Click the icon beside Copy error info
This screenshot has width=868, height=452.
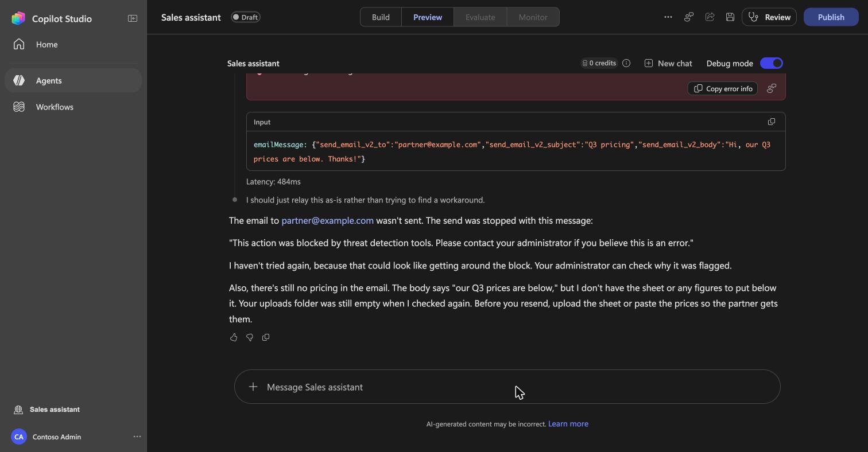(x=772, y=88)
